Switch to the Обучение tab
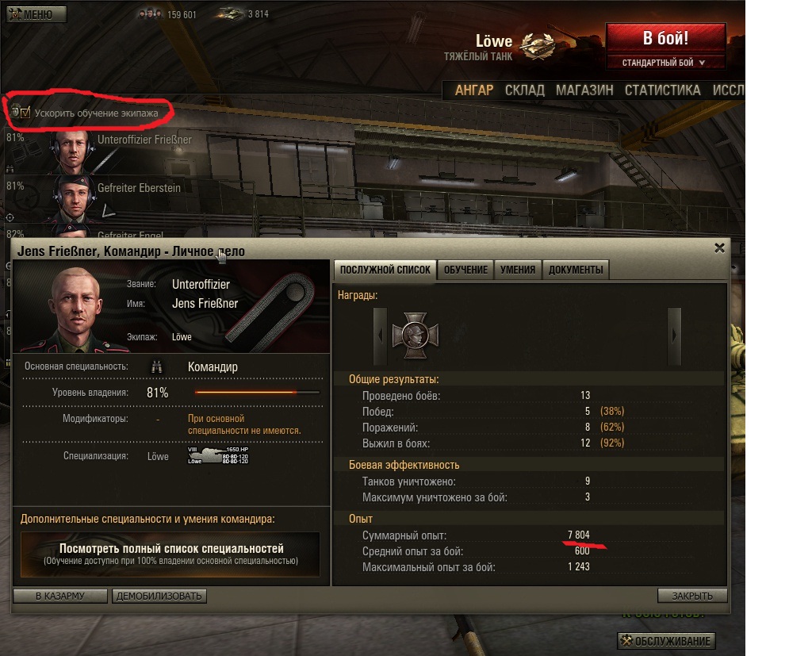The height and width of the screenshot is (656, 812). (x=465, y=270)
